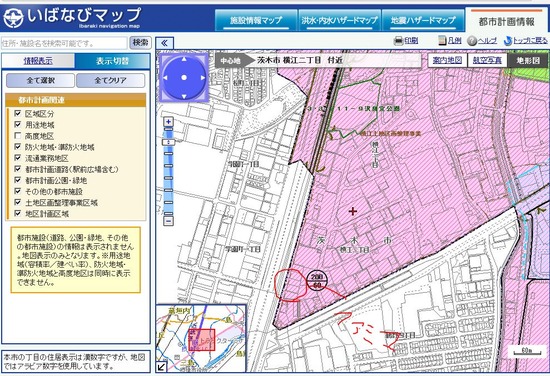Switch to the 表示切替 panel tab
Image resolution: width=550 pixels, height=376 pixels.
(112, 61)
